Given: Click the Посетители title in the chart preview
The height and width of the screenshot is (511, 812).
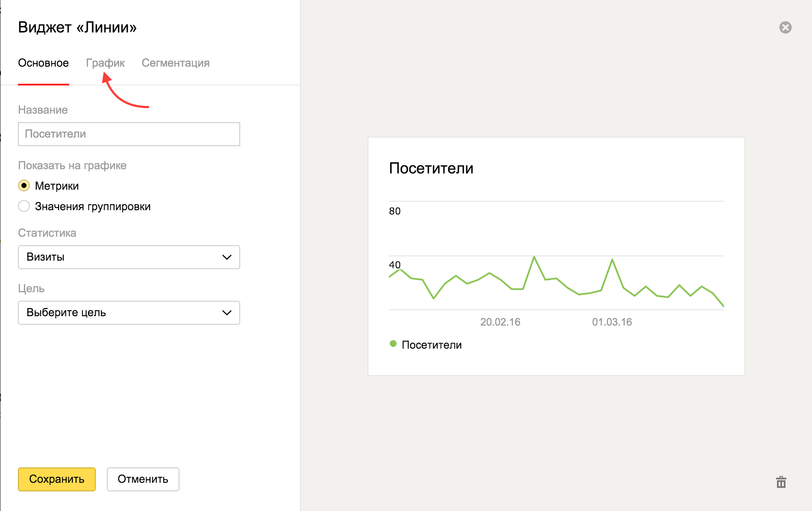Looking at the screenshot, I should pos(431,168).
